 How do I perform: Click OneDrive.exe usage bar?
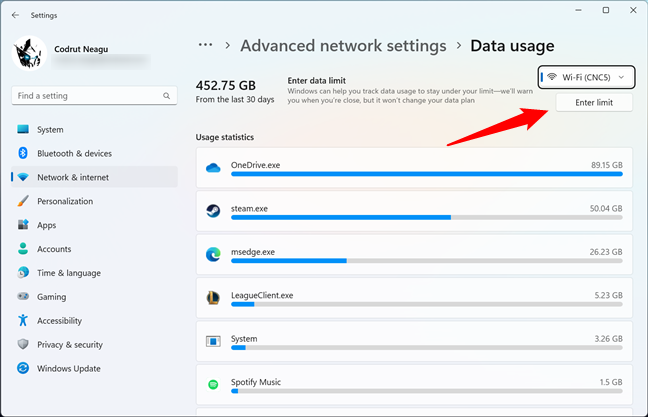pyautogui.click(x=426, y=174)
